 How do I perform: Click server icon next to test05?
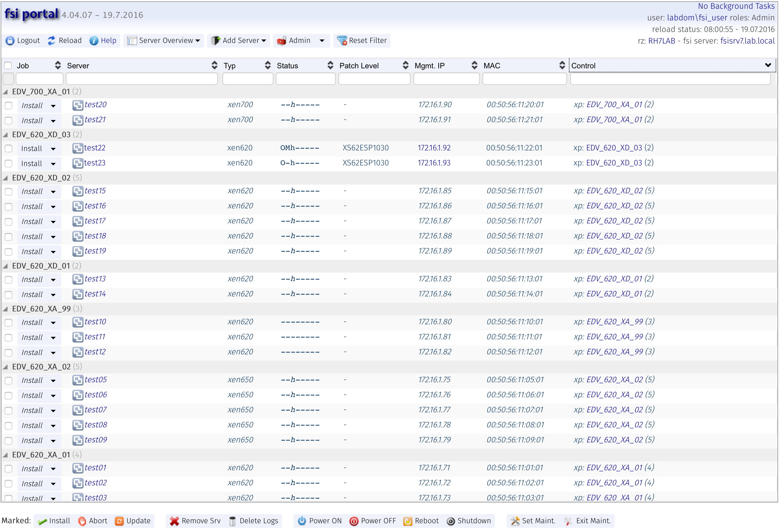pyautogui.click(x=78, y=380)
